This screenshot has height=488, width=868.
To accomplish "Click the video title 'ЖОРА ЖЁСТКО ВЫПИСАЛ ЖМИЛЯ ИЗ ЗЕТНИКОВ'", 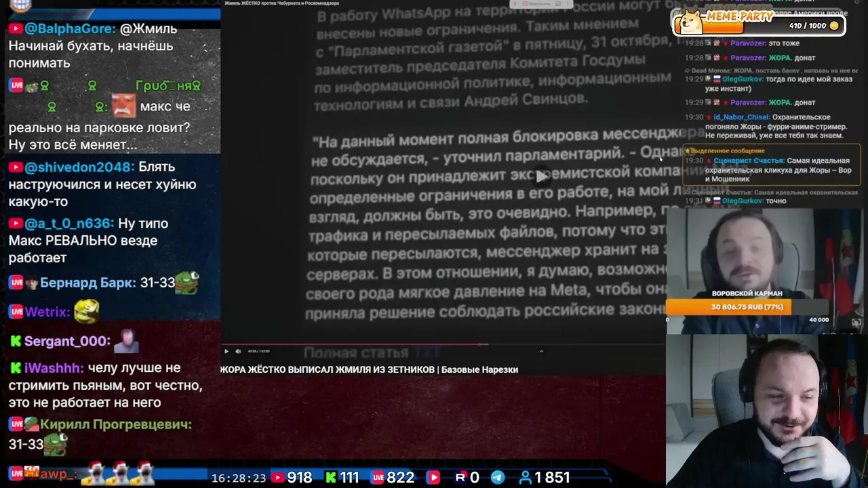I will pyautogui.click(x=327, y=369).
